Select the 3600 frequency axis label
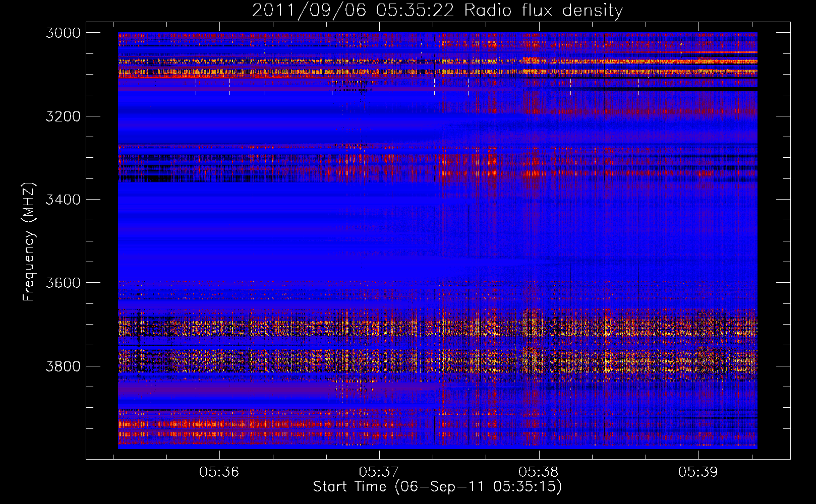Viewport: 816px width, 504px height. pyautogui.click(x=63, y=283)
